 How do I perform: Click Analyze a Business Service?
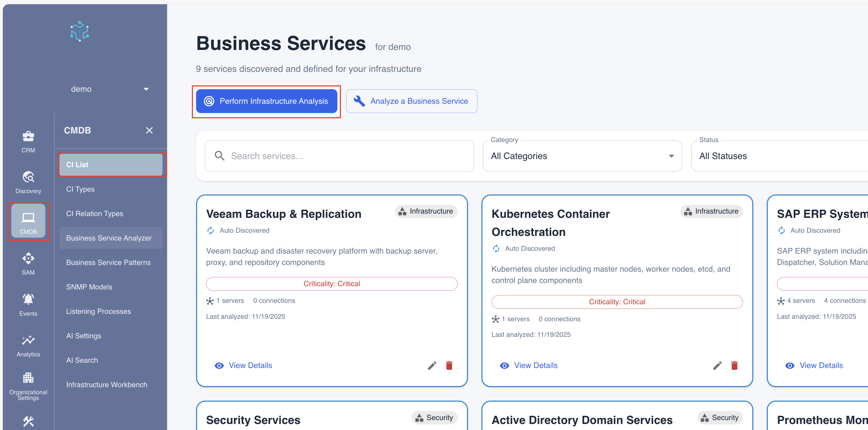pos(412,101)
